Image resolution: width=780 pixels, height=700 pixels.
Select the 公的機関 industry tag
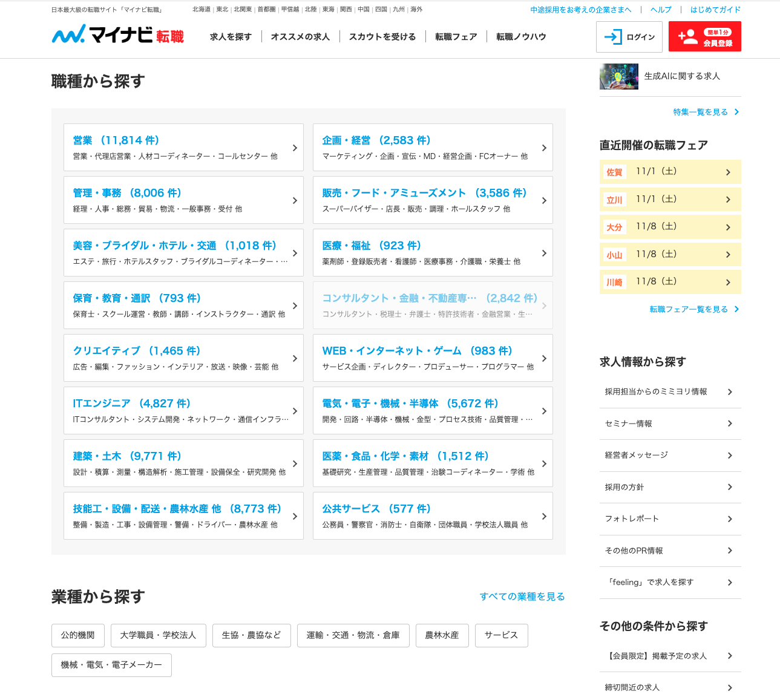[x=78, y=635]
